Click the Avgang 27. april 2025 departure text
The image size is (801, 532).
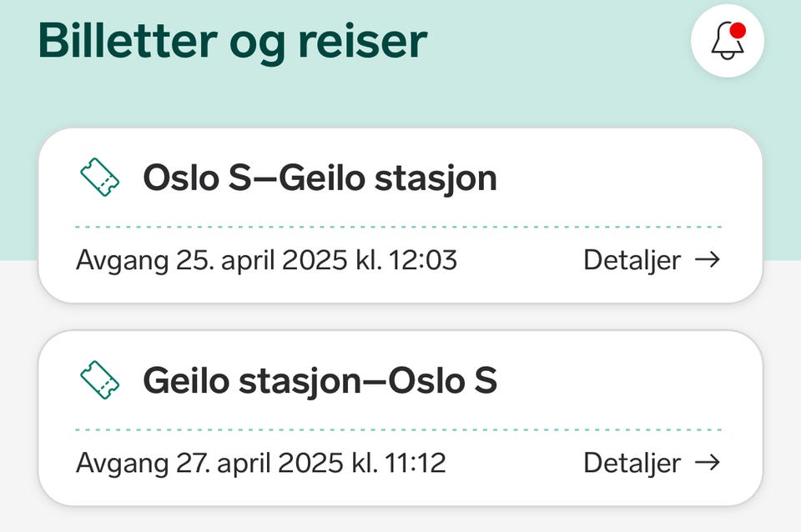[260, 463]
